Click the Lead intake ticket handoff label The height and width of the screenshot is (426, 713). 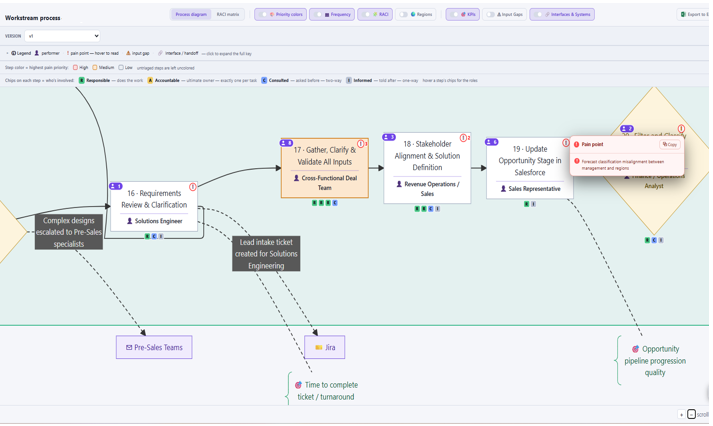[x=266, y=254]
